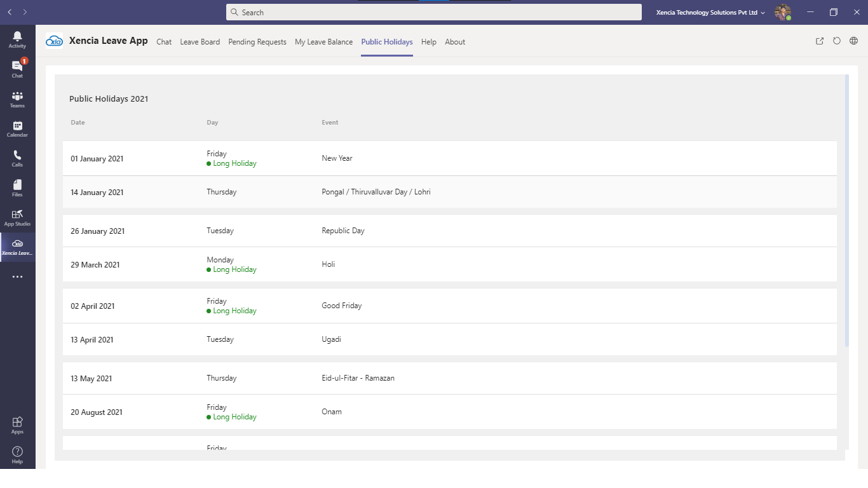Open Files from the sidebar
The width and height of the screenshot is (868, 488).
(x=17, y=187)
